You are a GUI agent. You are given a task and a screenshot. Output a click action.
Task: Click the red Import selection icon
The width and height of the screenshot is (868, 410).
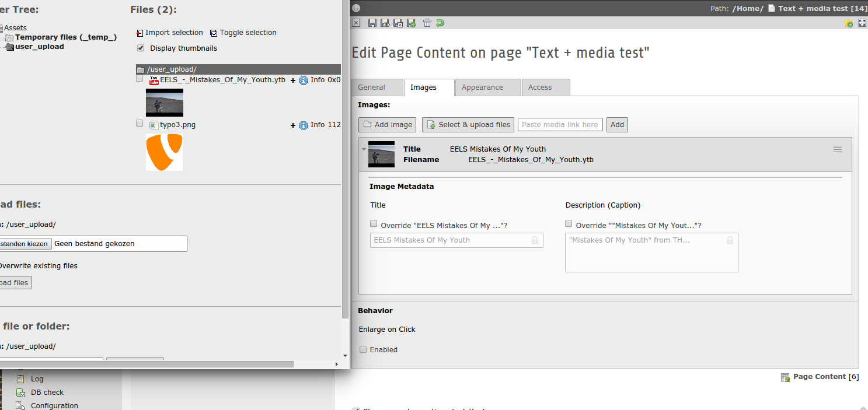140,33
